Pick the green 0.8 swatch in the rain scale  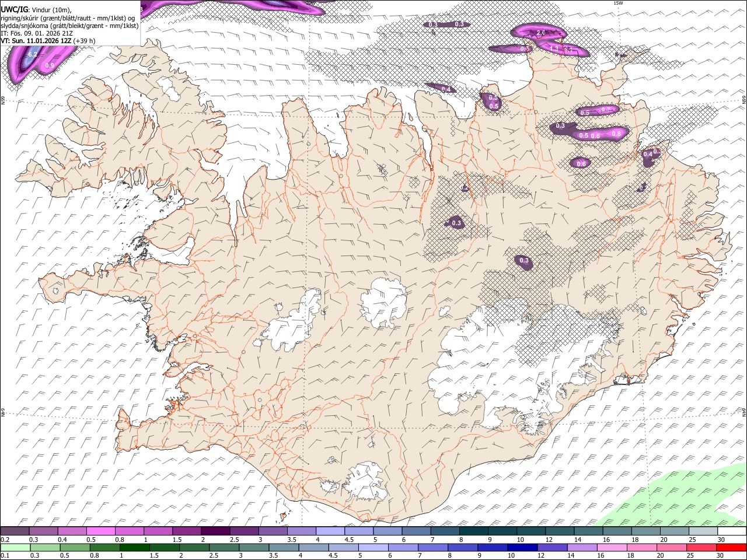[x=105, y=547]
